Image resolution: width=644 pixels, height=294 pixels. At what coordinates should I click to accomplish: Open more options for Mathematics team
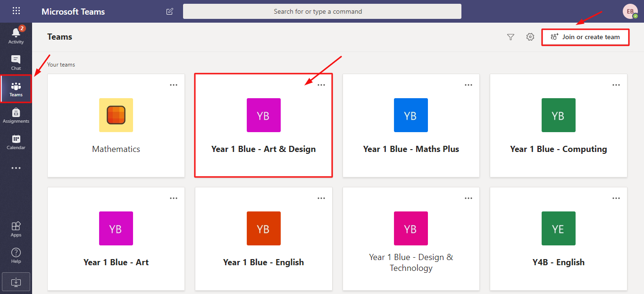pyautogui.click(x=174, y=85)
